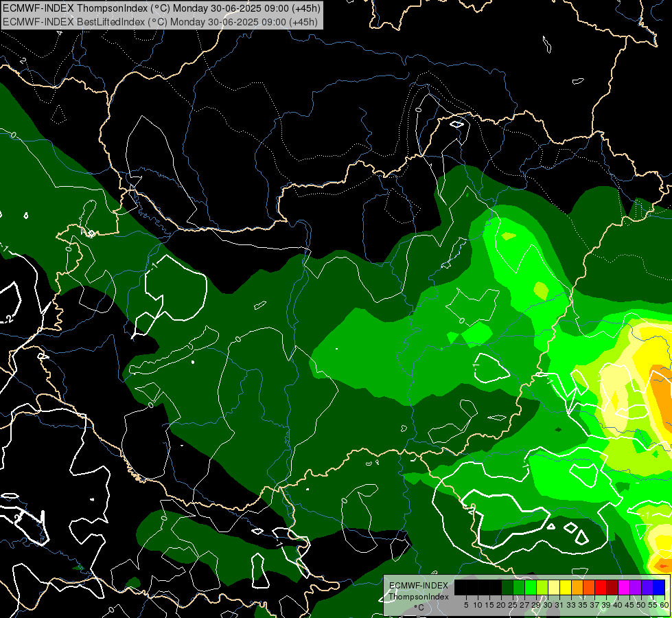Click the legend scale label 29
Viewport: 672px width, 618px height.
click(x=536, y=605)
